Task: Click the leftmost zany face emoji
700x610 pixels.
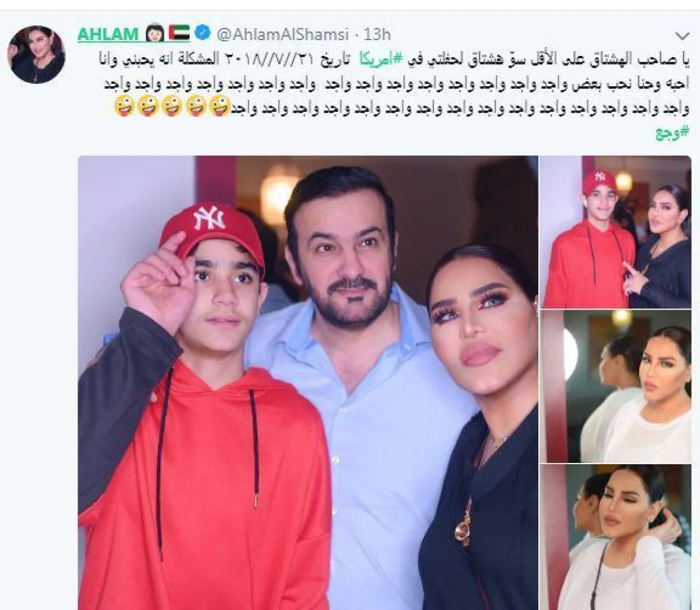Action: point(124,107)
